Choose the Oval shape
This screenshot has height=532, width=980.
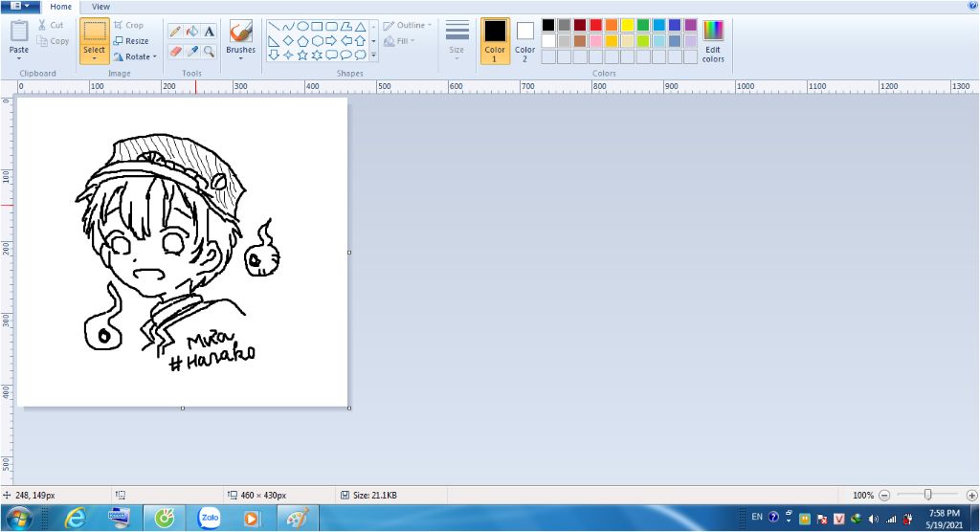point(302,26)
